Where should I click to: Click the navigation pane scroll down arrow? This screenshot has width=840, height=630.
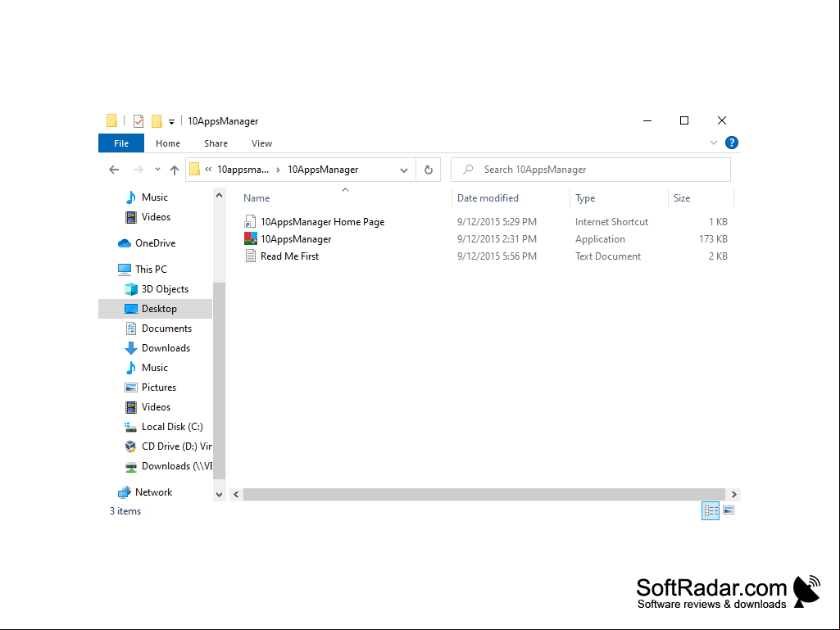219,495
